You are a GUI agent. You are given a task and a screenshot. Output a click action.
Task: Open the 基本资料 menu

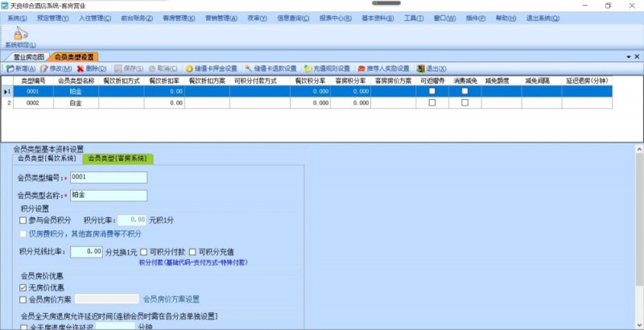click(x=378, y=18)
